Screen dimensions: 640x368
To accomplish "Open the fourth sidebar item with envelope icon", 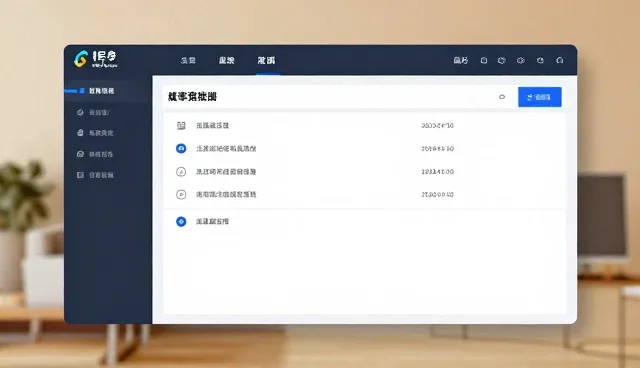I will [x=95, y=154].
